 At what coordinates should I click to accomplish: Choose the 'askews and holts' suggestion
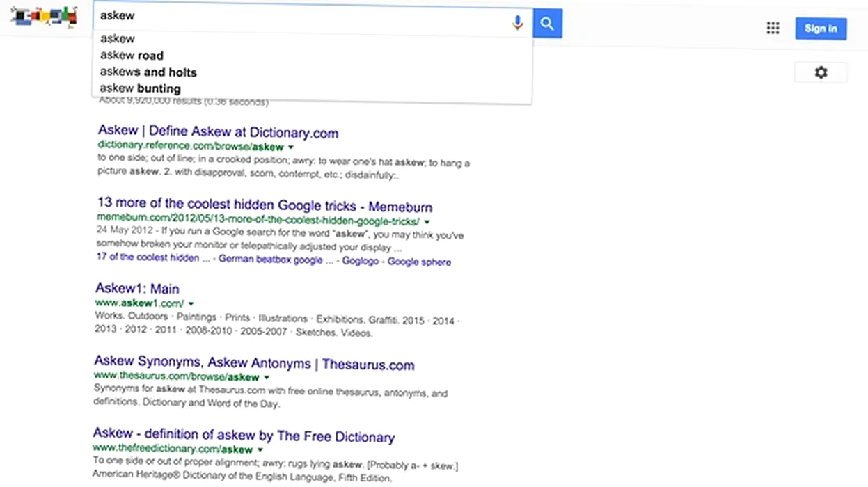pos(148,72)
